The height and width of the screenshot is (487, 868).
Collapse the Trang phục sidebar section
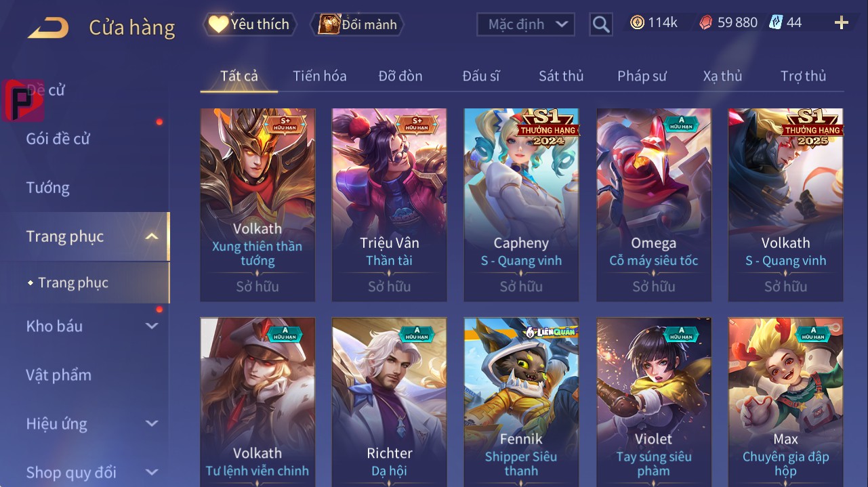pos(152,236)
